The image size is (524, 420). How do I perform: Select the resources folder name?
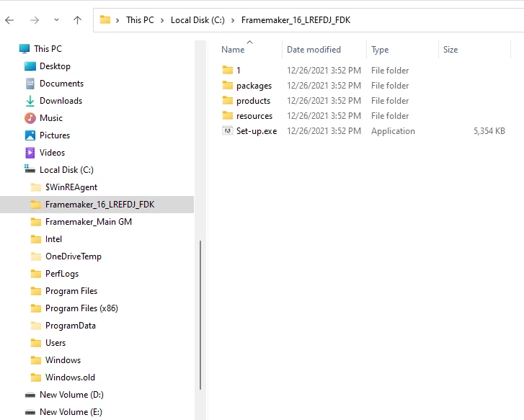254,116
